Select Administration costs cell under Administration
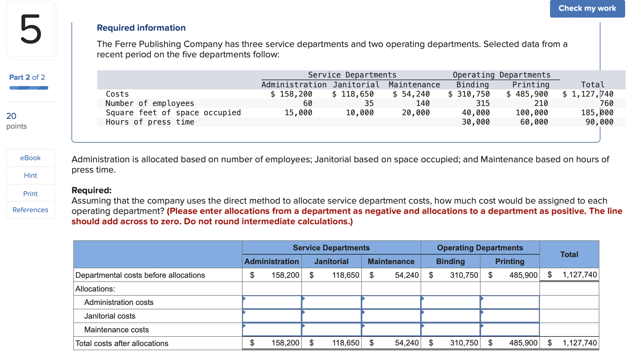644x353 pixels. point(272,302)
